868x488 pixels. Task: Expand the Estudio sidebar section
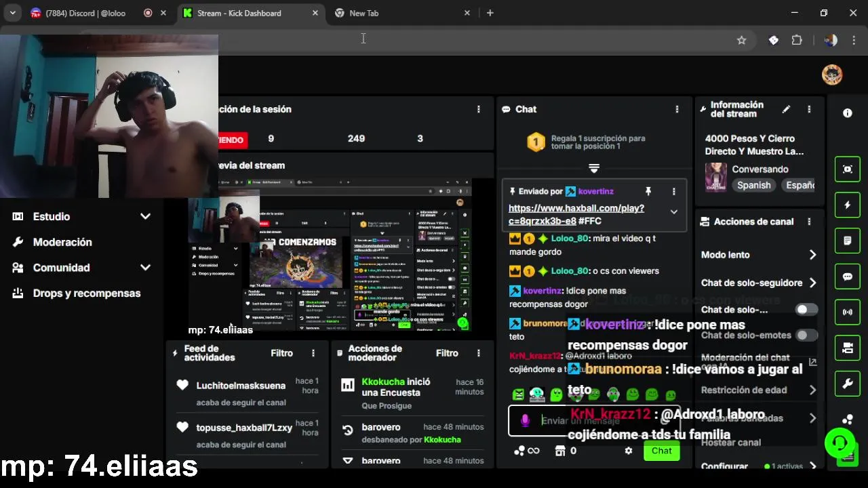click(x=145, y=216)
